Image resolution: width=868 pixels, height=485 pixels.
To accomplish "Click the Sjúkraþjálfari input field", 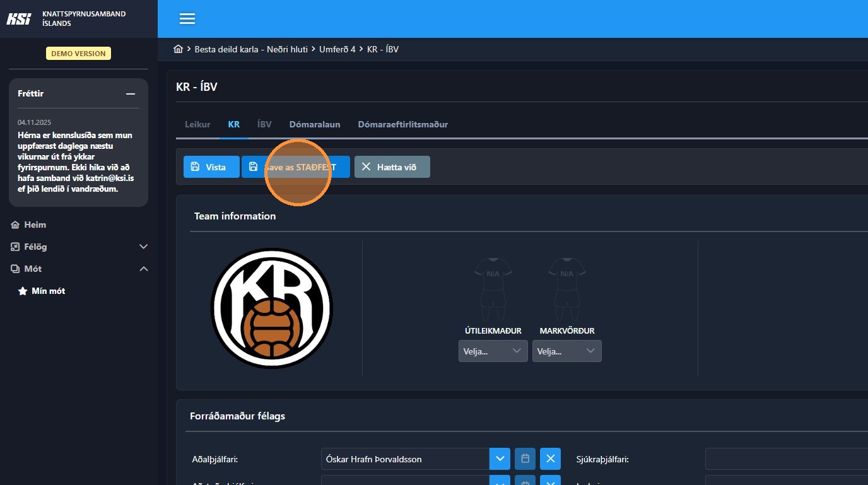I will pyautogui.click(x=786, y=459).
